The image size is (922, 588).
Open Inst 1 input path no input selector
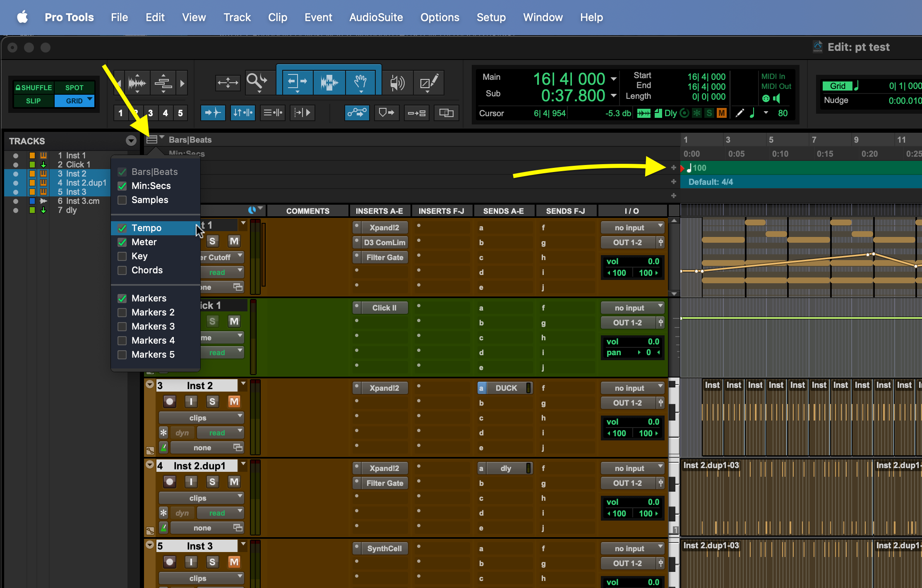[x=632, y=227]
